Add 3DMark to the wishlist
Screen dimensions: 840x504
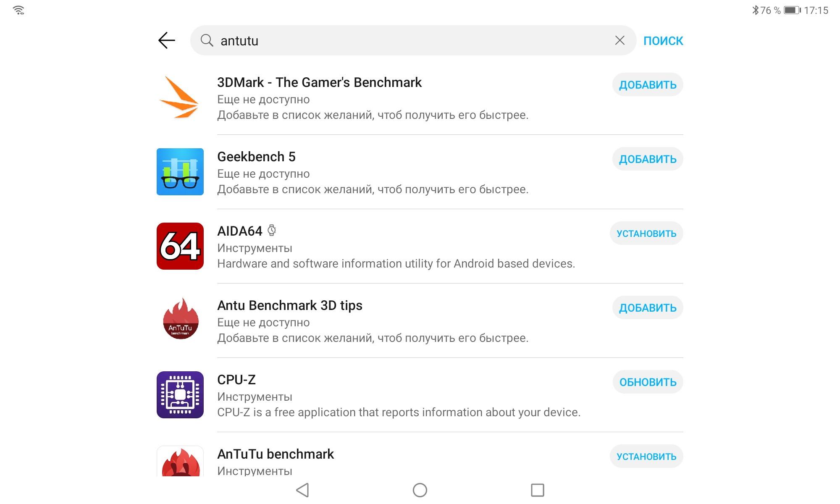tap(647, 85)
